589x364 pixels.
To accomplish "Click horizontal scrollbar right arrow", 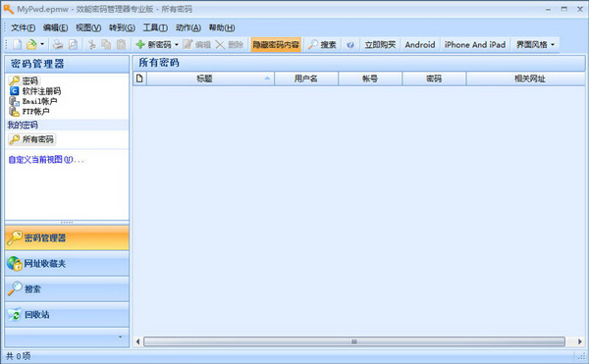I will pos(579,341).
